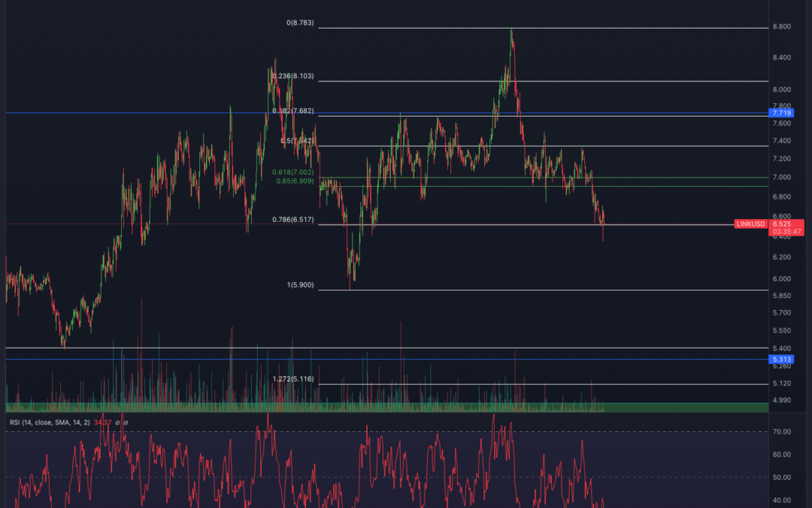This screenshot has height=508, width=812.
Task: Click the current price label 6.525
Action: click(782, 224)
